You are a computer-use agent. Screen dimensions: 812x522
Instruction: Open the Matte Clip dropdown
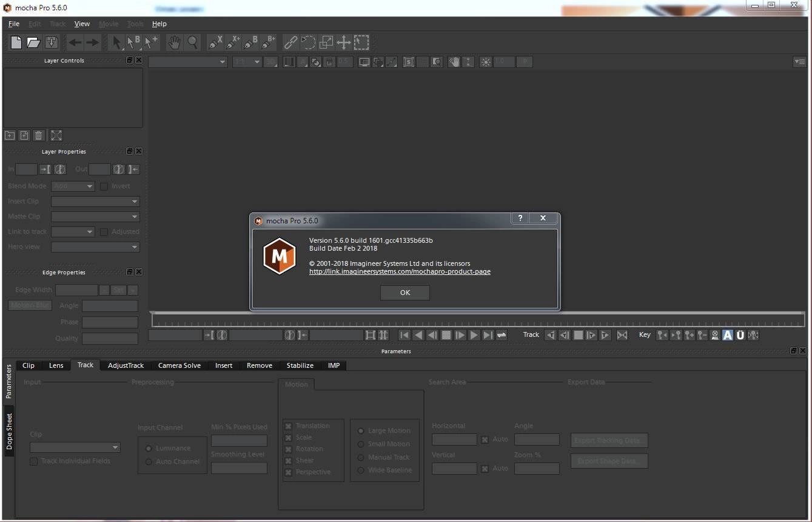click(x=95, y=217)
